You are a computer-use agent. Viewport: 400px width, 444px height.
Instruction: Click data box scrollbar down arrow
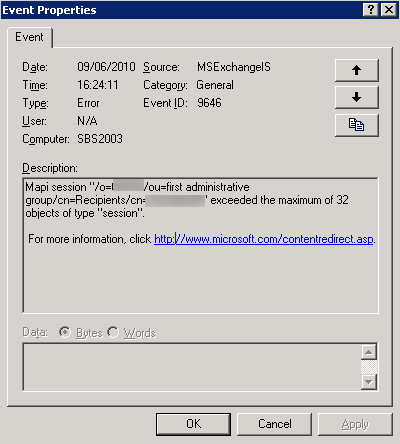[x=369, y=382]
